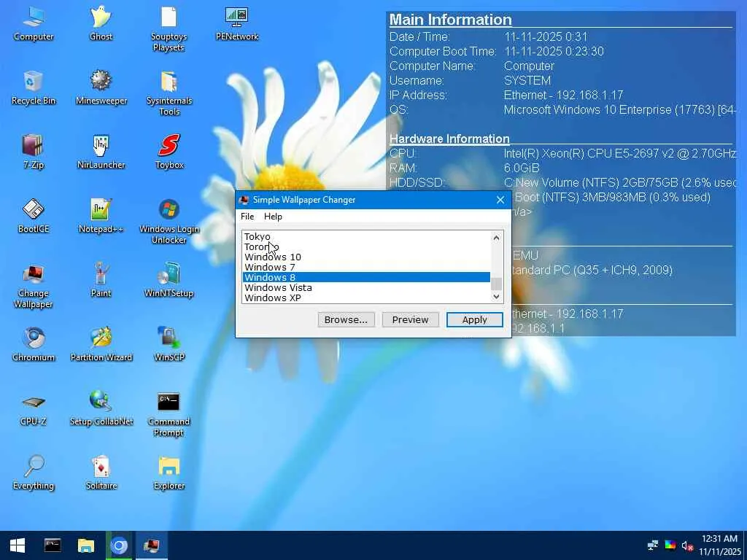
Task: Preview the selected wallpaper
Action: (410, 319)
